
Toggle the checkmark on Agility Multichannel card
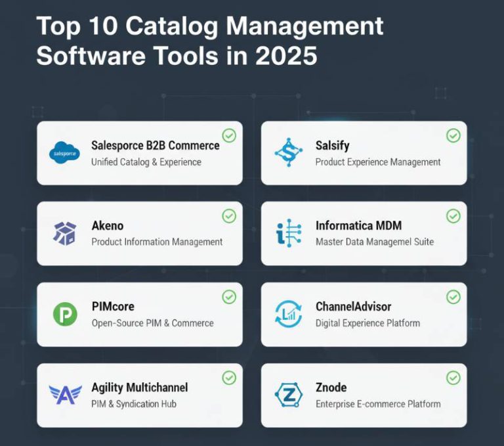[x=229, y=378]
